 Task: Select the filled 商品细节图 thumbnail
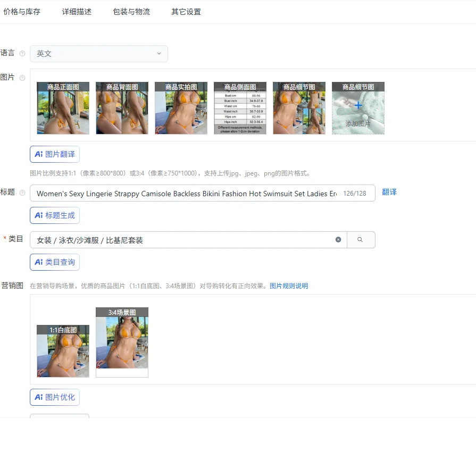click(x=299, y=108)
